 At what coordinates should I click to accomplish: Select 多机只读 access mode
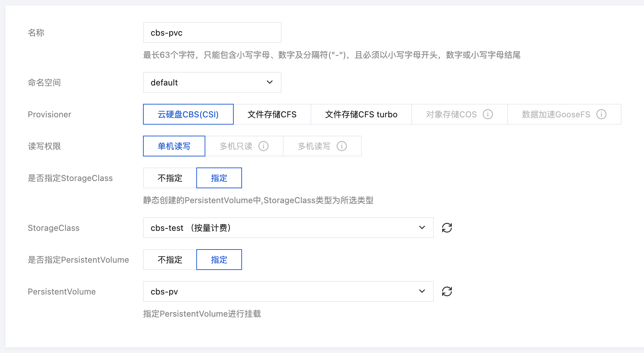(x=236, y=146)
